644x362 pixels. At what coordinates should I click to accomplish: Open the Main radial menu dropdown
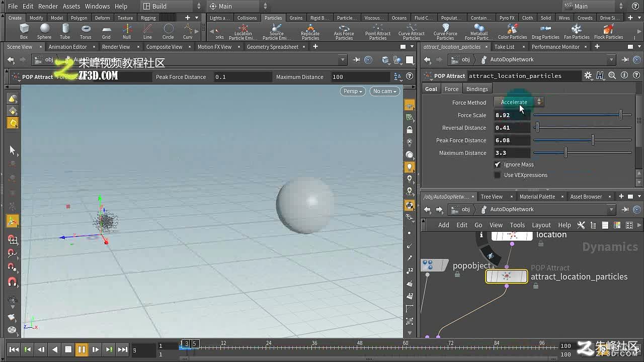(x=239, y=6)
